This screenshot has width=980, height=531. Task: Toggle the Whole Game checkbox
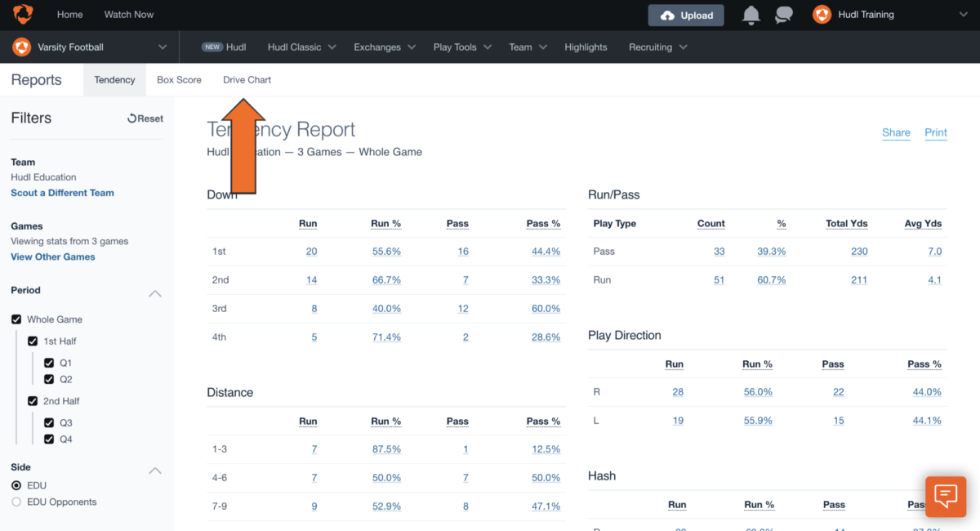16,319
